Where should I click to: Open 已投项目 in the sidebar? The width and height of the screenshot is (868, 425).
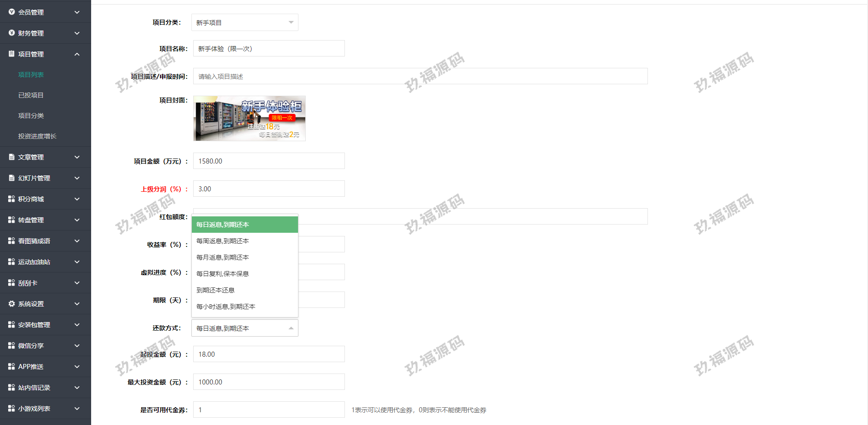point(31,95)
